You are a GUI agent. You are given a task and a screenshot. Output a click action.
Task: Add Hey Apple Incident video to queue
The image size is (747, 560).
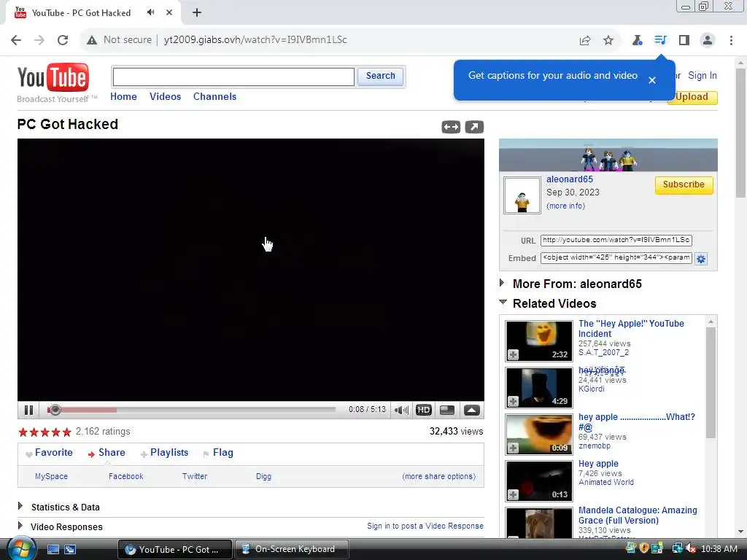(x=513, y=355)
